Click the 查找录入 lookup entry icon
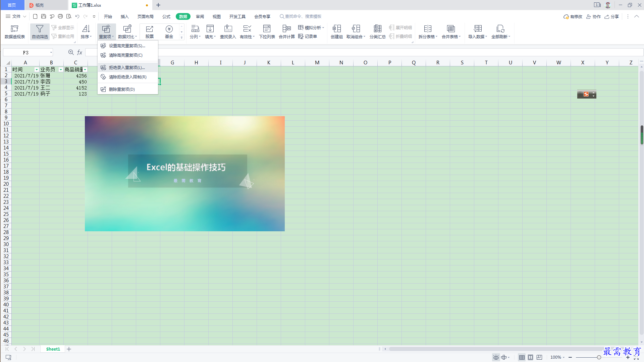The image size is (644, 362). click(228, 32)
